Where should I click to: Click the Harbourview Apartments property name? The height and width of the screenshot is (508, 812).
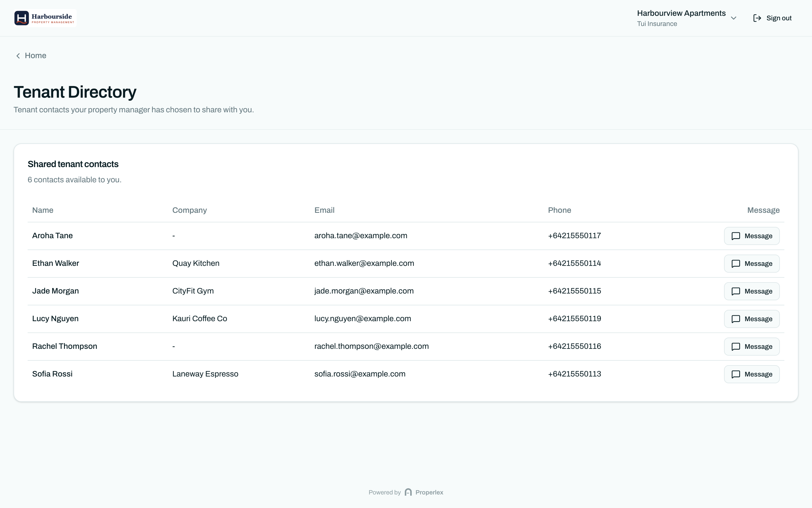[x=681, y=13]
